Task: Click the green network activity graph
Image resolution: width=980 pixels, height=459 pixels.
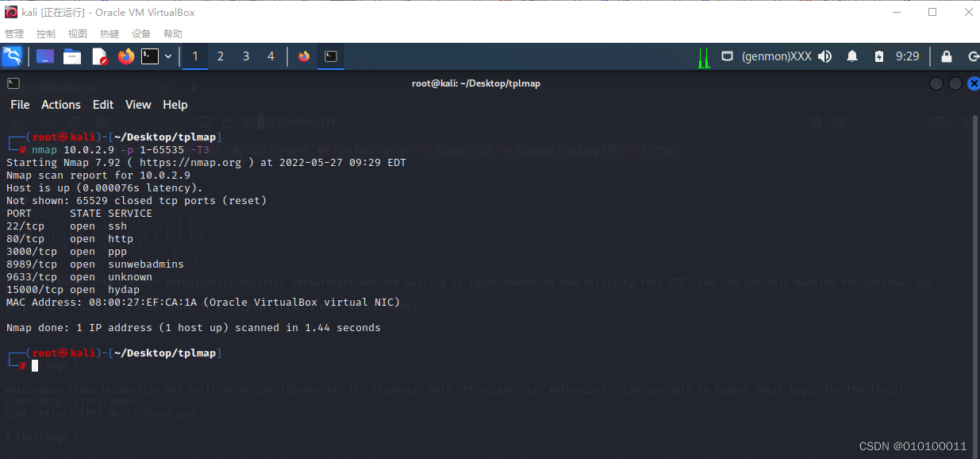Action: pyautogui.click(x=705, y=57)
